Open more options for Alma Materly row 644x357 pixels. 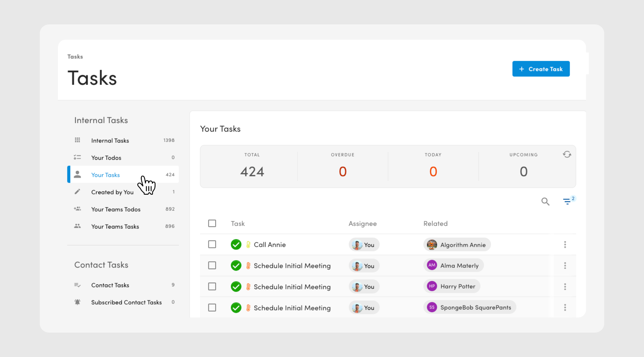pos(565,265)
